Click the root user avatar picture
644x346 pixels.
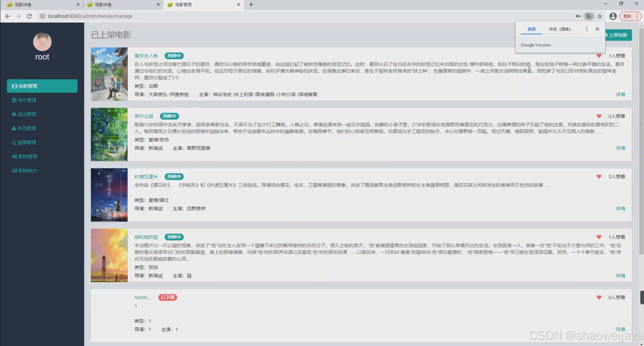(42, 42)
